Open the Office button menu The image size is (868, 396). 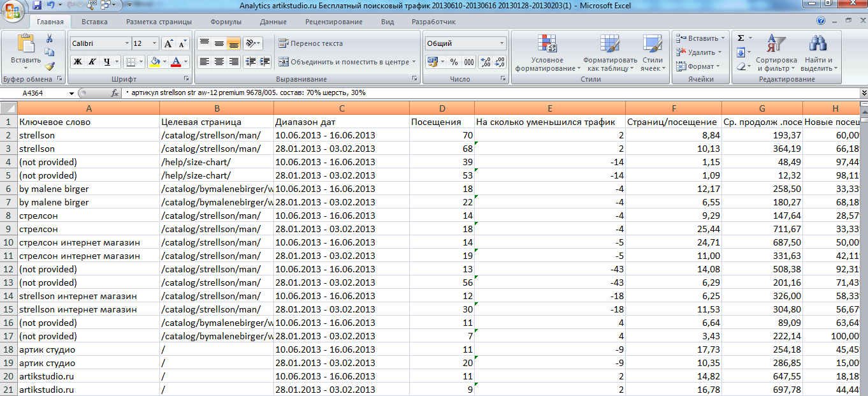click(x=13, y=10)
